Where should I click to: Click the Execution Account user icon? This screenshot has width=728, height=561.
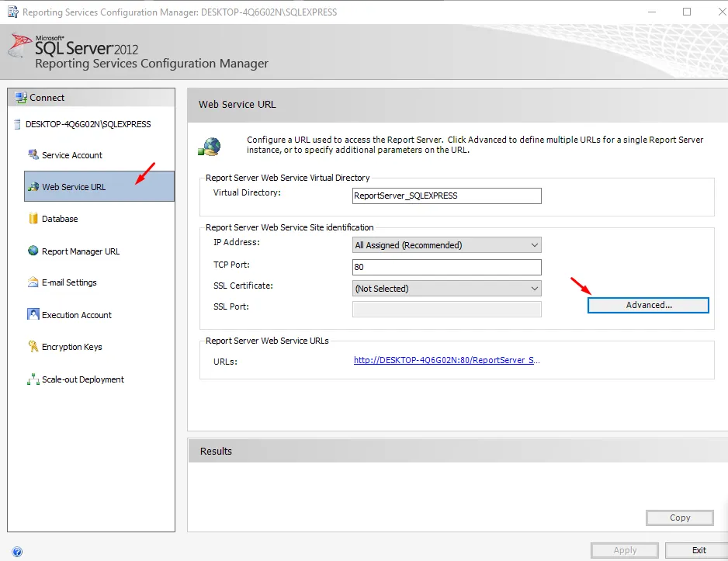point(33,314)
